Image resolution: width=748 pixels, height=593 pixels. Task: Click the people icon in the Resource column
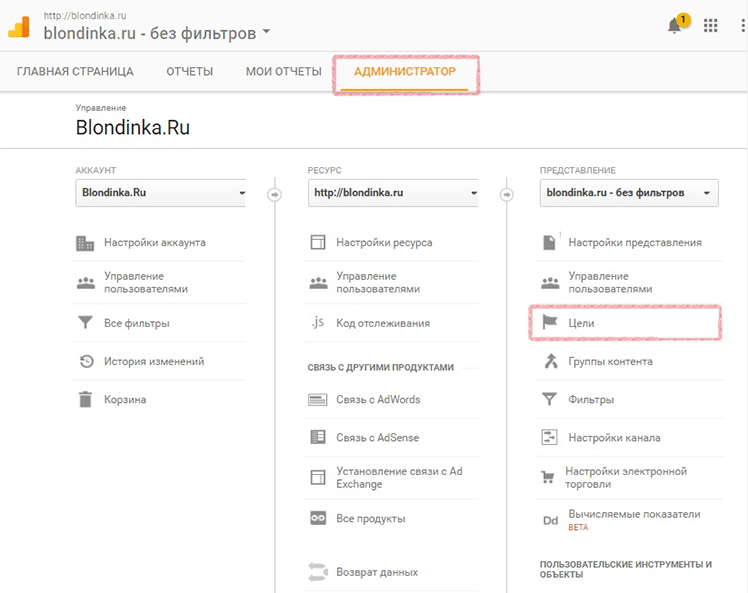click(318, 282)
